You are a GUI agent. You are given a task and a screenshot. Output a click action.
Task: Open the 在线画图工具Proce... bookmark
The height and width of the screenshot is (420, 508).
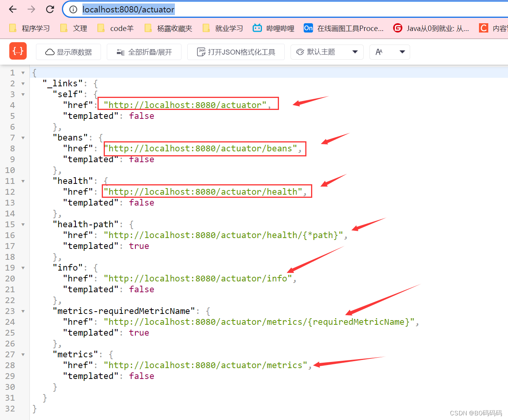344,28
